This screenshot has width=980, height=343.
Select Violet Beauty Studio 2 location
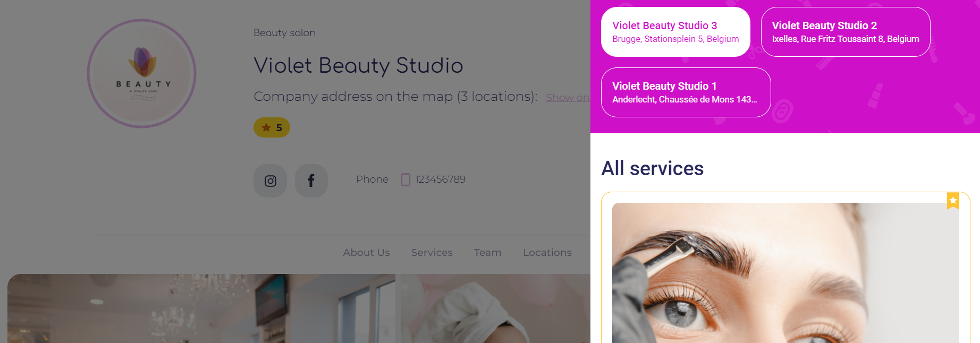[x=846, y=32]
